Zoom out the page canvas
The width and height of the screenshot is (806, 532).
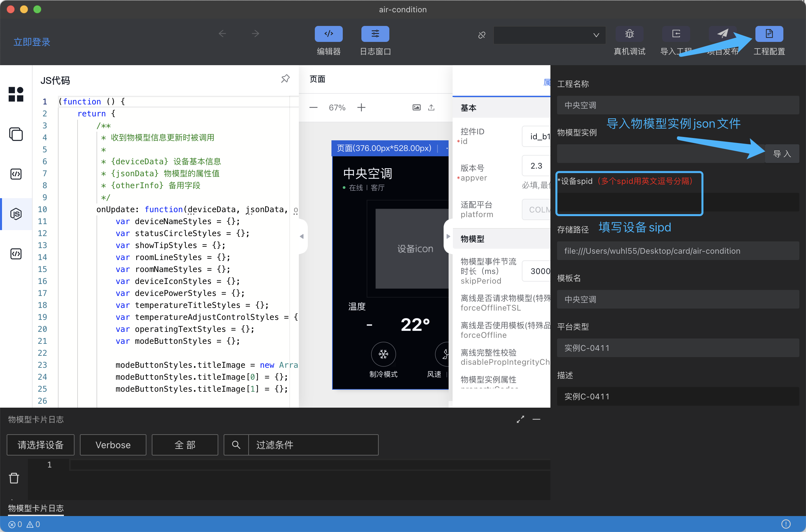[x=313, y=108]
